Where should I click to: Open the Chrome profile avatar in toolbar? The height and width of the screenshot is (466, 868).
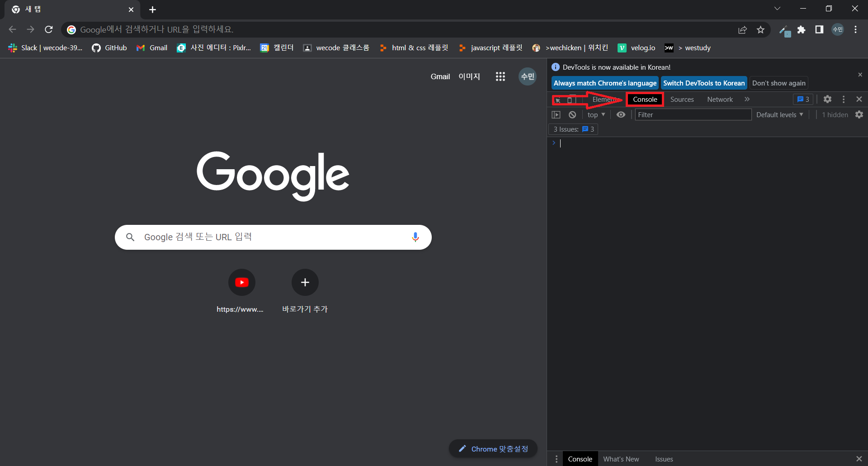click(x=838, y=30)
